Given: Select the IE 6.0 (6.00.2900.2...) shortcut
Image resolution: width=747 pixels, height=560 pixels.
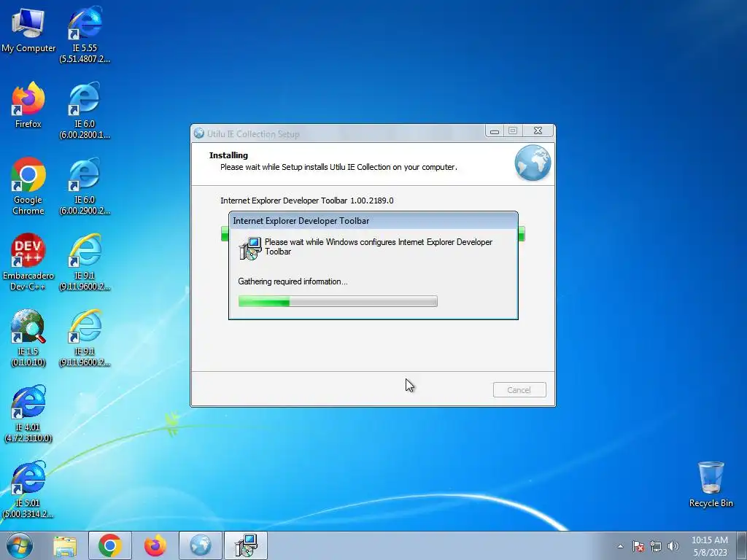Looking at the screenshot, I should 85,186.
